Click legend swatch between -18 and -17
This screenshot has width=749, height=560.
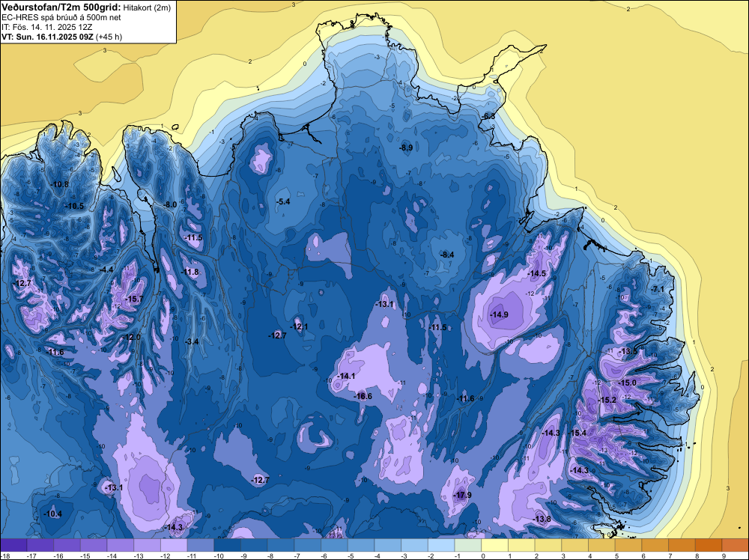pyautogui.click(x=13, y=545)
